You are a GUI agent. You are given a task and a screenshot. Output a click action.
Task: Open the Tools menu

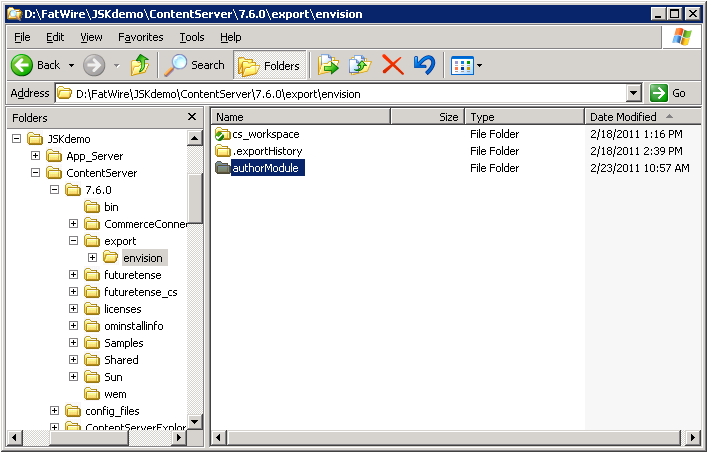[x=192, y=37]
